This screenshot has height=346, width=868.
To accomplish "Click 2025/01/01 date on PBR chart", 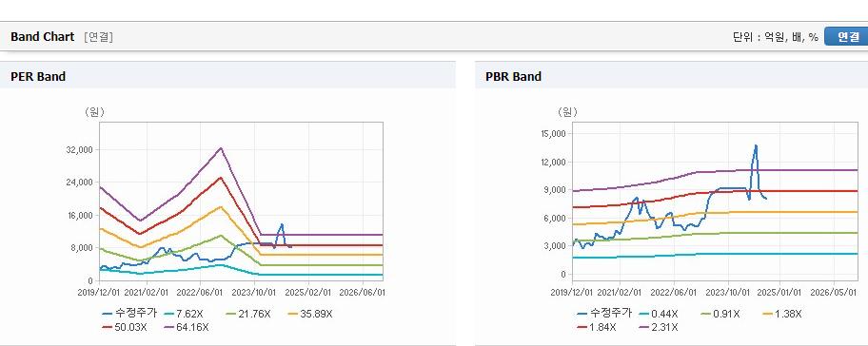I will pos(780,292).
